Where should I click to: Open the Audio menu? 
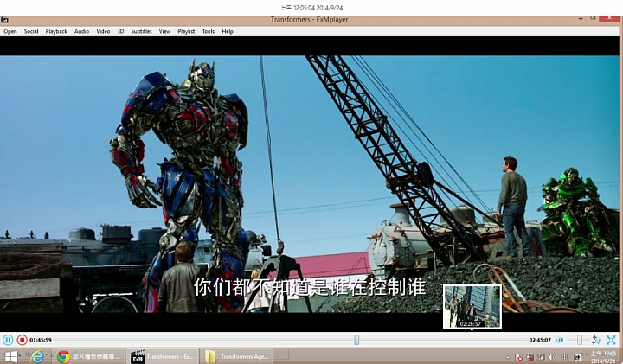pos(82,31)
